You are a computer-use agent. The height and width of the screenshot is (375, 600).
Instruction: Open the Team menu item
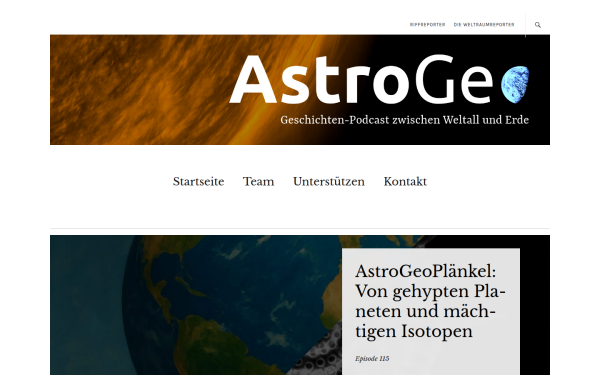coord(259,181)
